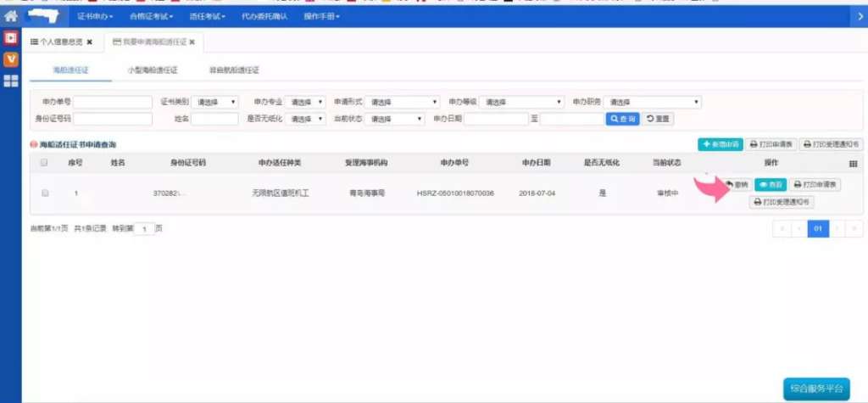Click the 申办单号 column header
The height and width of the screenshot is (403, 868).
point(454,163)
